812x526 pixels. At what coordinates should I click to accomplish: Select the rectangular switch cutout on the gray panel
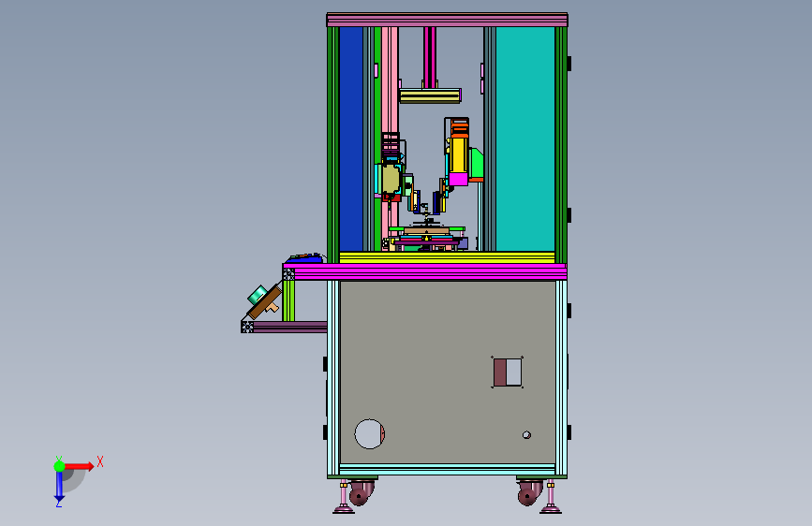[507, 373]
